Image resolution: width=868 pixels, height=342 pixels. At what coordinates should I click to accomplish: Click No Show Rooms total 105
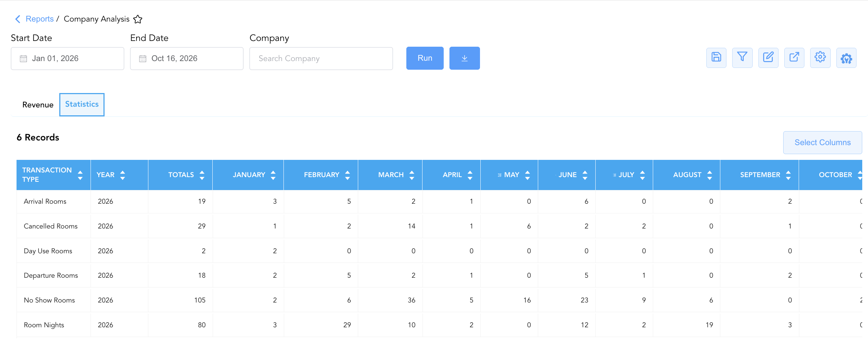pos(200,300)
